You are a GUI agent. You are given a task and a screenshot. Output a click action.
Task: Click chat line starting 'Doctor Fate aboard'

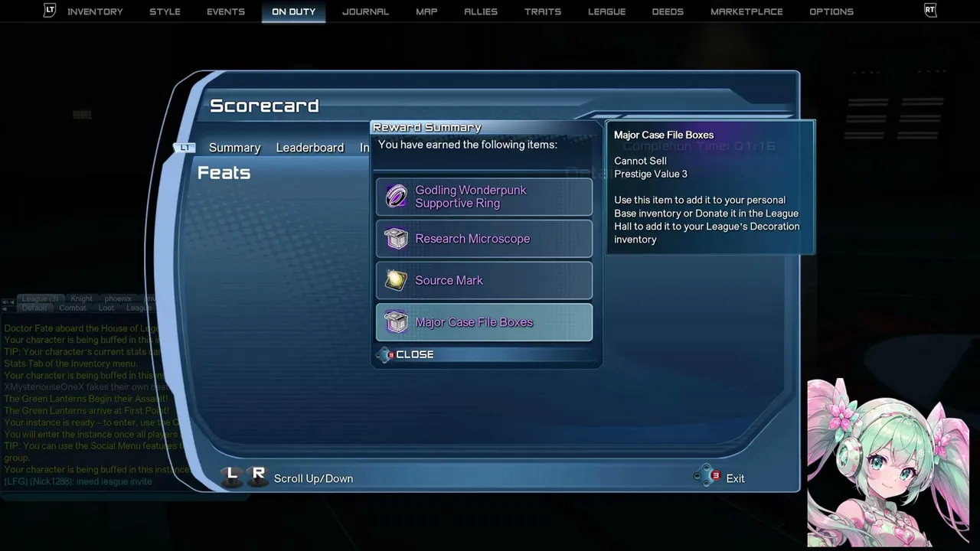coord(82,328)
